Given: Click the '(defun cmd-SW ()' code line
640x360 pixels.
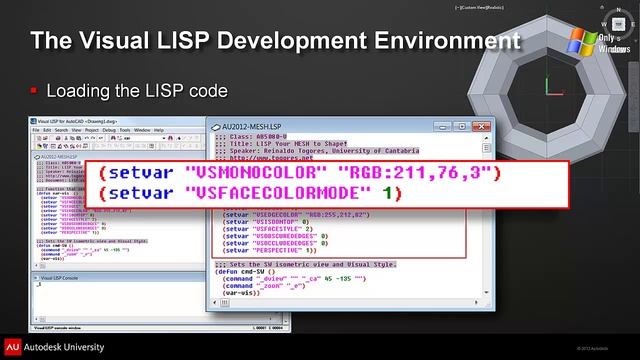Looking at the screenshot, I should click(x=245, y=271).
